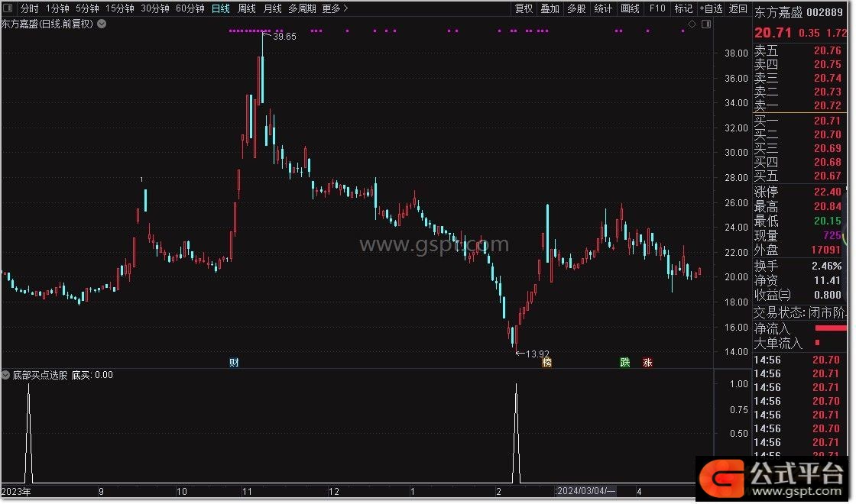Click the 最低 low value 20.15
Viewport: 856px width, 504px height.
coord(827,221)
